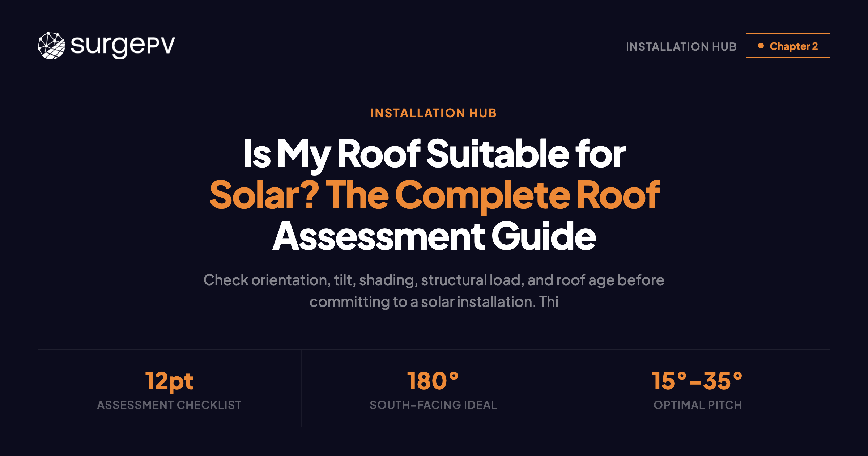
Task: Open the INSTALLATION HUB menu in the header
Action: coord(681,46)
